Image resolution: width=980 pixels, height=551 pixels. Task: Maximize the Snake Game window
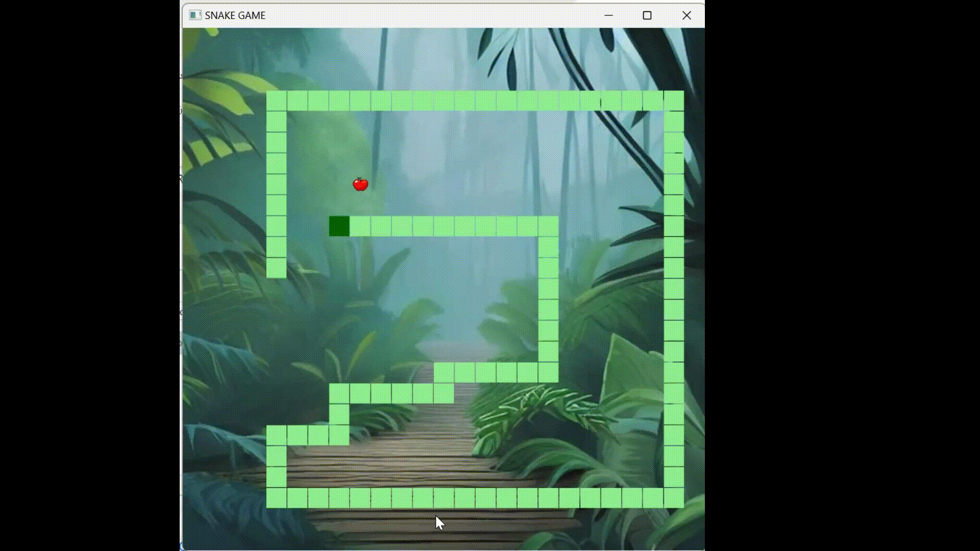coord(647,15)
